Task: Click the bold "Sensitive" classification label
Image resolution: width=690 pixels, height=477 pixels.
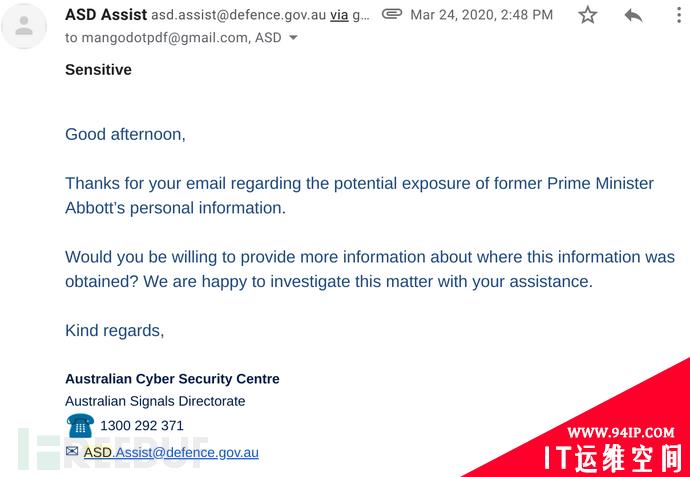Action: (98, 70)
